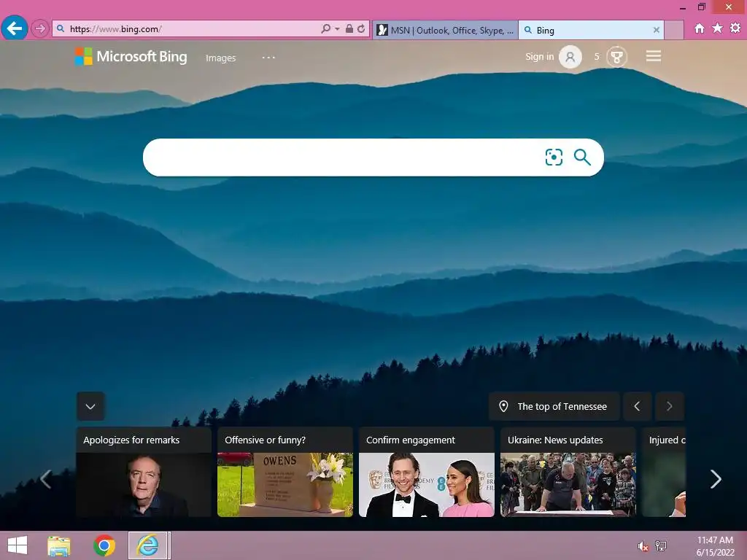This screenshot has height=560, width=747.
Task: Open the address bar autocomplete dropdown arrow
Action: [337, 29]
